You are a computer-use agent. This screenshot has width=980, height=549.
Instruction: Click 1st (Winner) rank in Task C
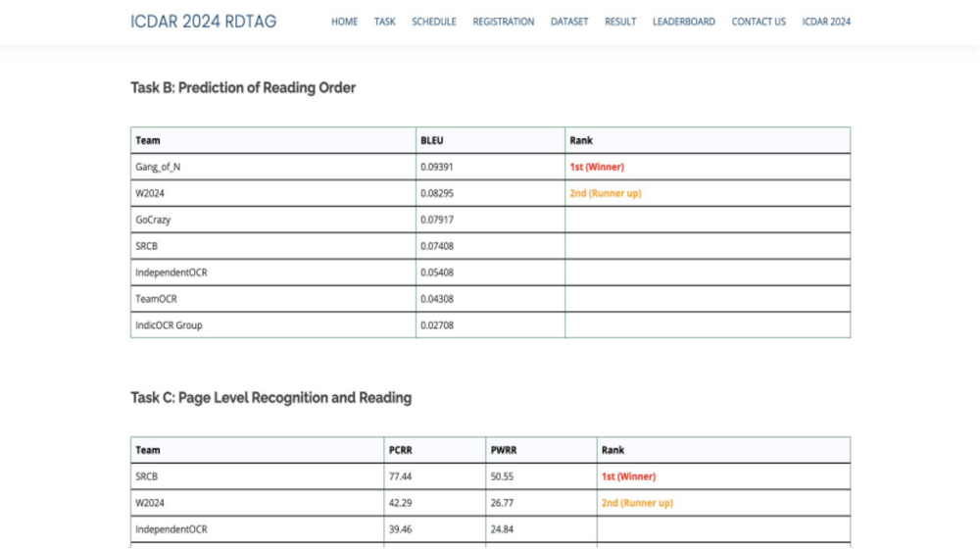pyautogui.click(x=629, y=476)
